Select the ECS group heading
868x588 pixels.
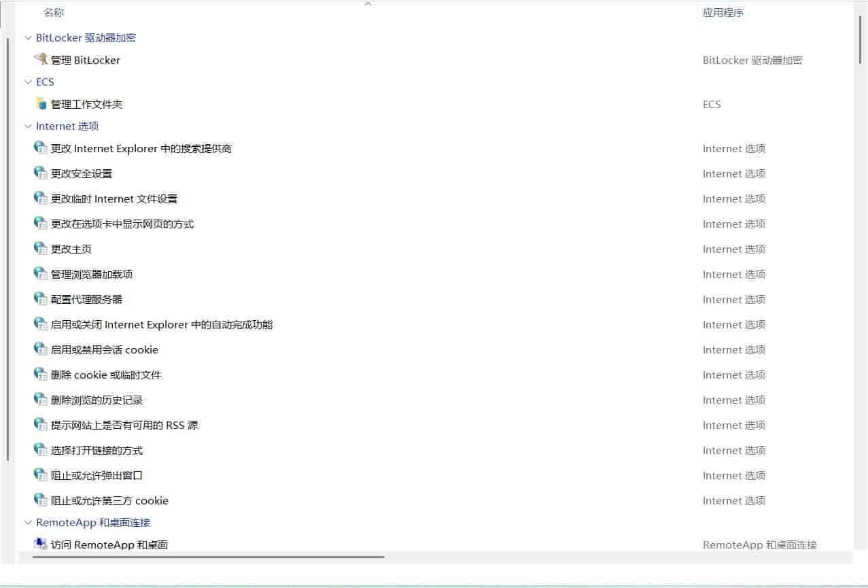pyautogui.click(x=45, y=82)
